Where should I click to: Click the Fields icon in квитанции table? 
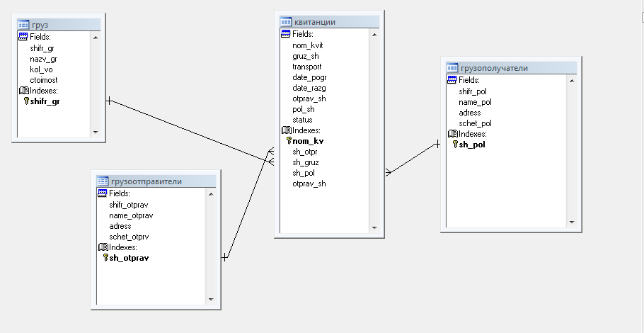click(x=286, y=34)
